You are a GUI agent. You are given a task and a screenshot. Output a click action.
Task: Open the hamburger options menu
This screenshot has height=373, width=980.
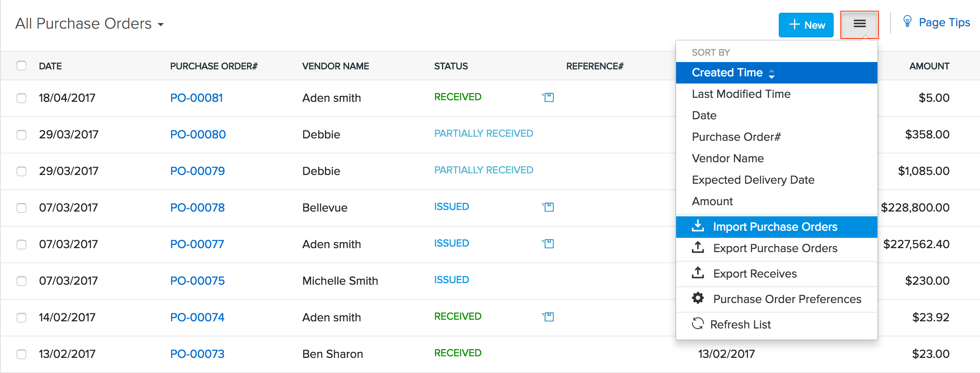[859, 24]
